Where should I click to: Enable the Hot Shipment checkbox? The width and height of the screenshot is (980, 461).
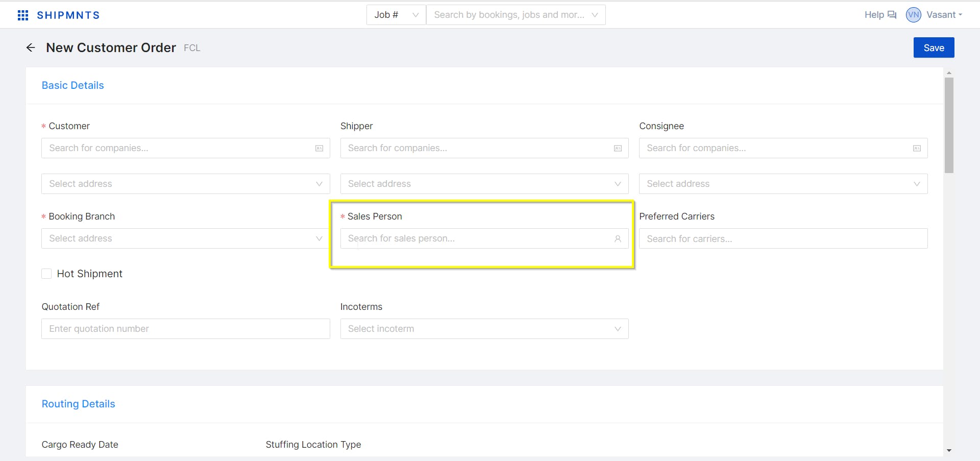46,274
